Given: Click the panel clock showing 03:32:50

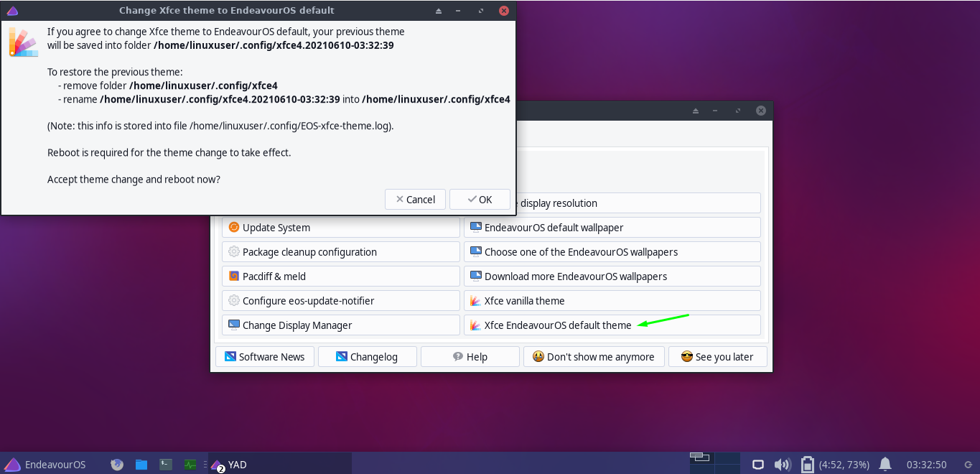Looking at the screenshot, I should 926,465.
